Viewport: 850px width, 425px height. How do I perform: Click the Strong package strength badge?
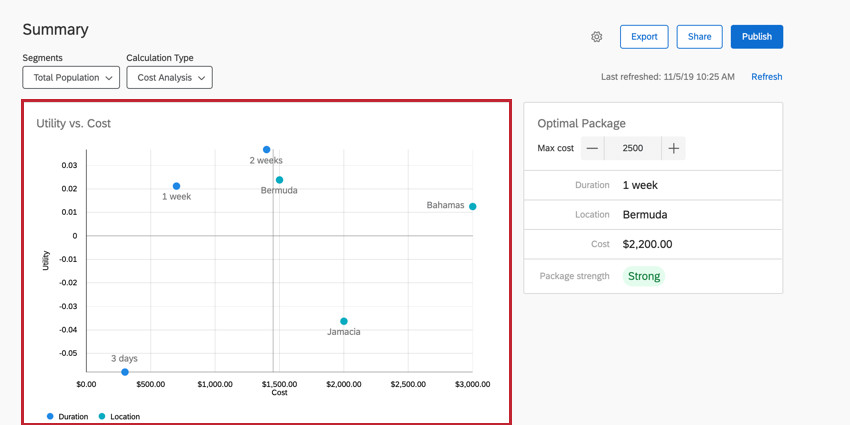pos(643,276)
